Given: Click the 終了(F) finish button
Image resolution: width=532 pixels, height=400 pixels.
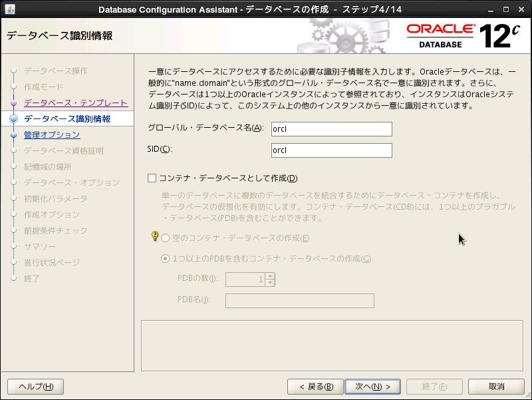Looking at the screenshot, I should pos(434,387).
